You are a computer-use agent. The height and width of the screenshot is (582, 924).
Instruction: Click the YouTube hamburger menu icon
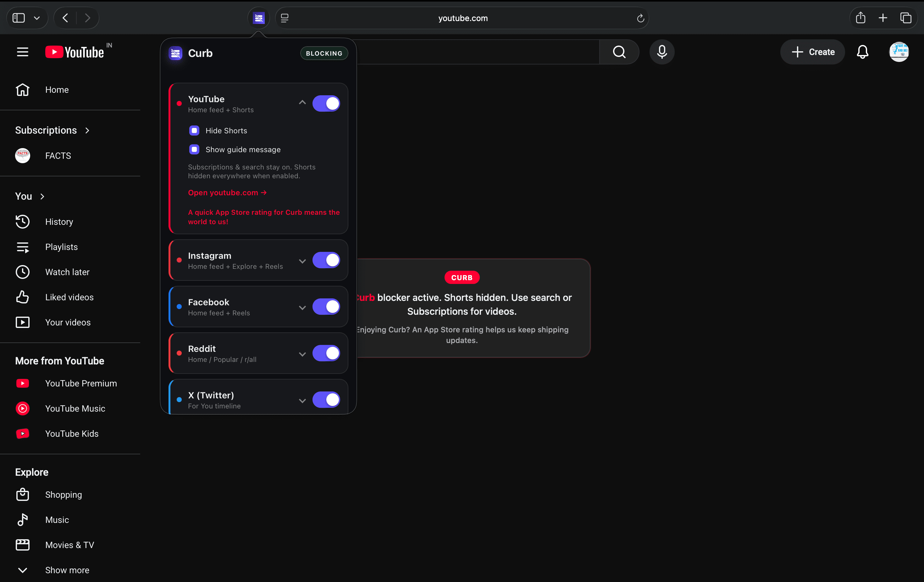(23, 52)
